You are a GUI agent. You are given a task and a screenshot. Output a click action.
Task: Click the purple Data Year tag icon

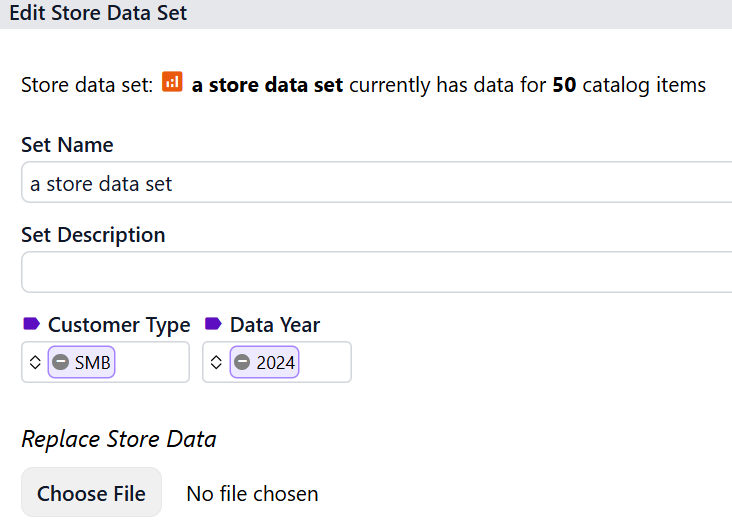[x=213, y=324]
